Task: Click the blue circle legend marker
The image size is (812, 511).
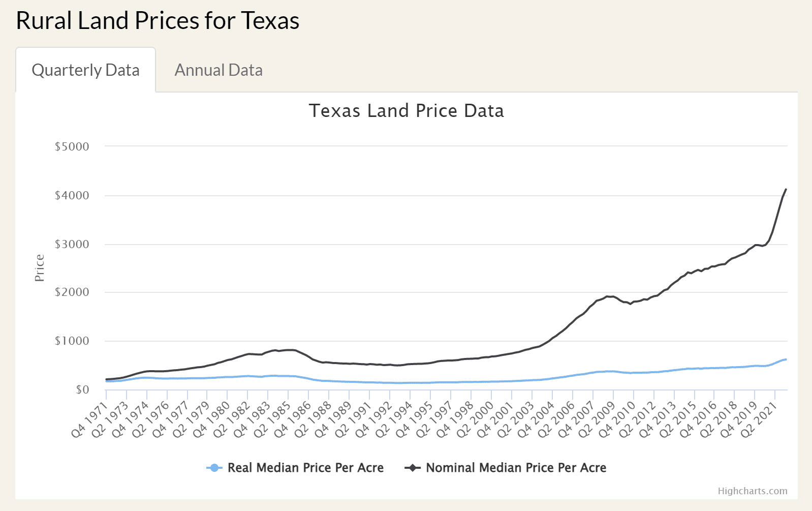Action: coord(214,468)
